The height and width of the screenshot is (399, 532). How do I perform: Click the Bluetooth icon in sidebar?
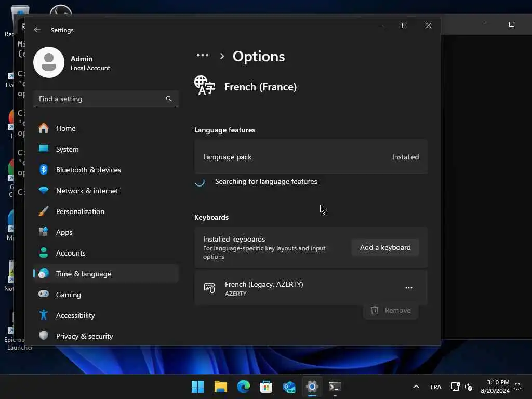44,169
